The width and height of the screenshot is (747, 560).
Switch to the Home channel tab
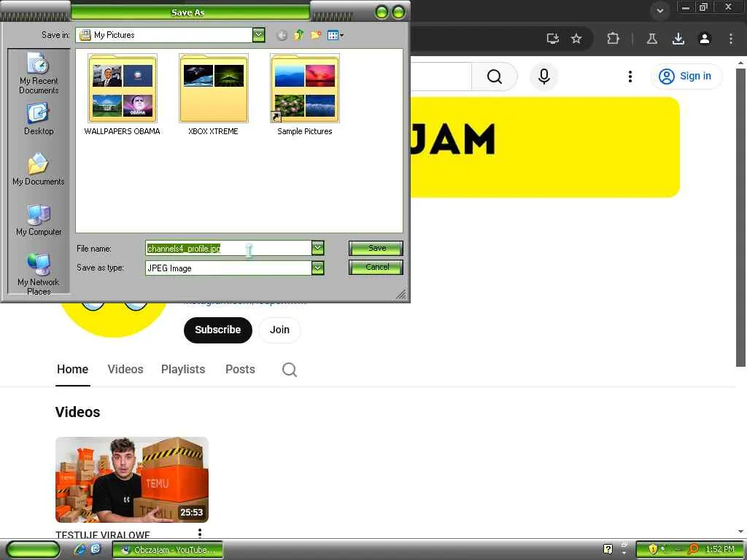click(72, 370)
